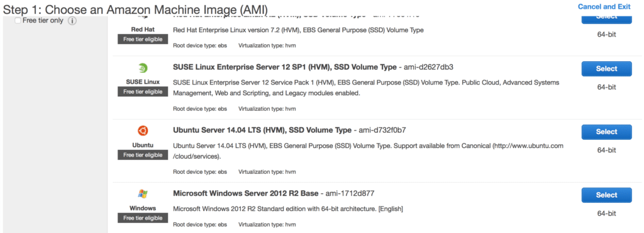Image resolution: width=644 pixels, height=233 pixels.
Task: Click Virtualization type hvm in Red Hat row
Action: click(267, 45)
